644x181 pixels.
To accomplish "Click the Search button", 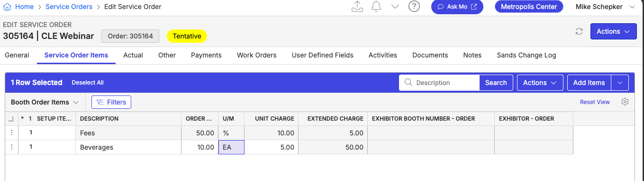I will pos(496,83).
